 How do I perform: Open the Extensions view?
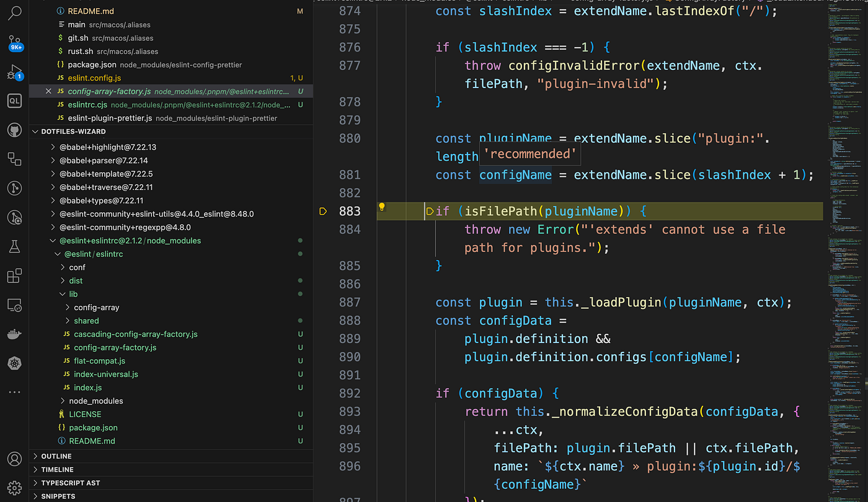[x=15, y=276]
